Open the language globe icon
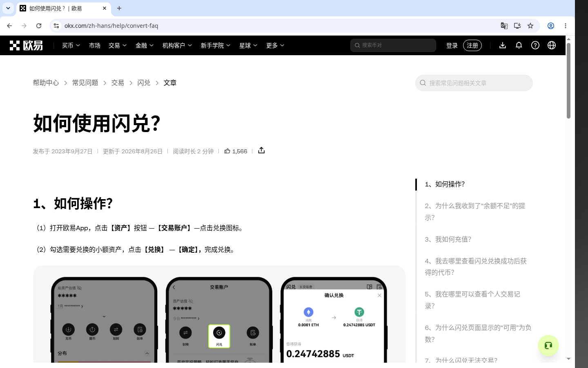 pos(552,45)
